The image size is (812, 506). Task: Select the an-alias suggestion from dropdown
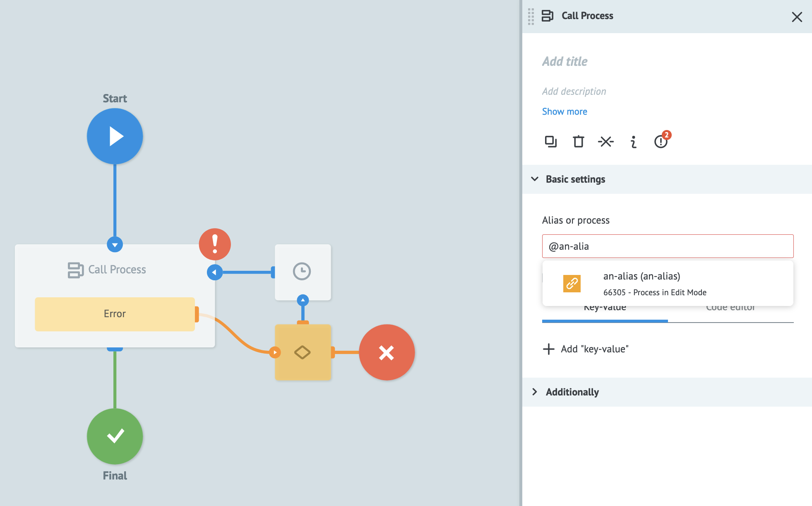(668, 283)
